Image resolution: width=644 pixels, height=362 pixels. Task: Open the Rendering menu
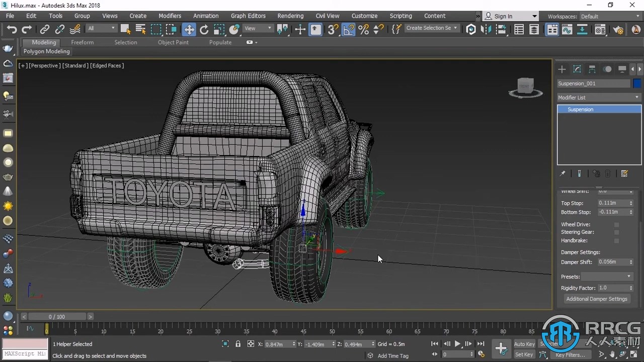pos(290,16)
